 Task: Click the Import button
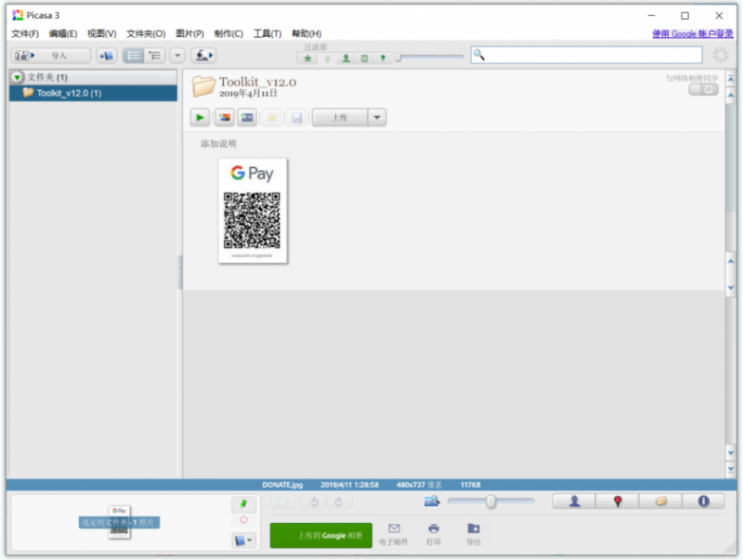click(51, 56)
